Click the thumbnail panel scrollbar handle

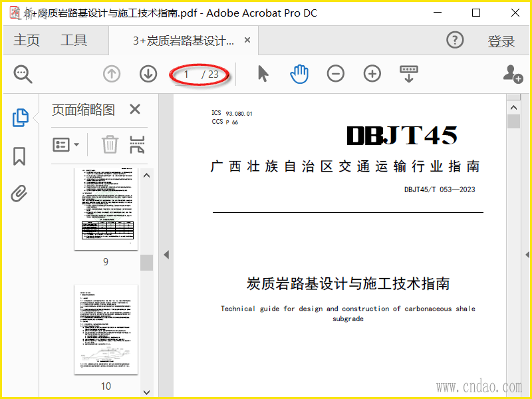click(146, 263)
